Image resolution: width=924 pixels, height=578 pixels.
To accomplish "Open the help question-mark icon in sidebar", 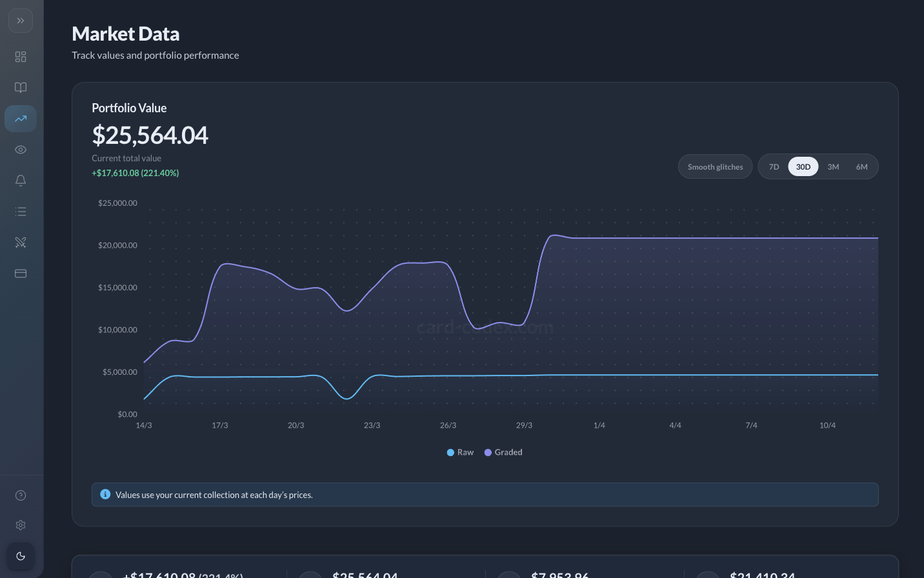I will (x=21, y=495).
